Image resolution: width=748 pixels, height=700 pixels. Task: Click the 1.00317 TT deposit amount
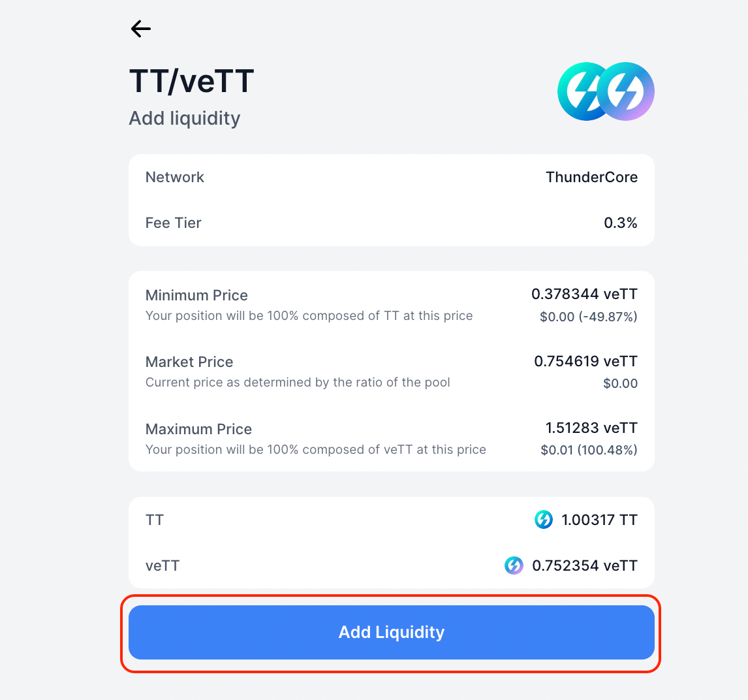pyautogui.click(x=599, y=520)
